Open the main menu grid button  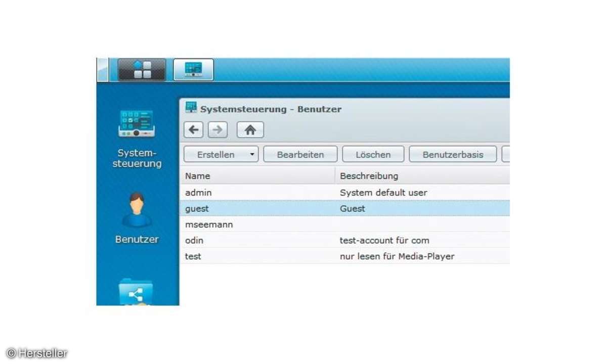tap(142, 70)
